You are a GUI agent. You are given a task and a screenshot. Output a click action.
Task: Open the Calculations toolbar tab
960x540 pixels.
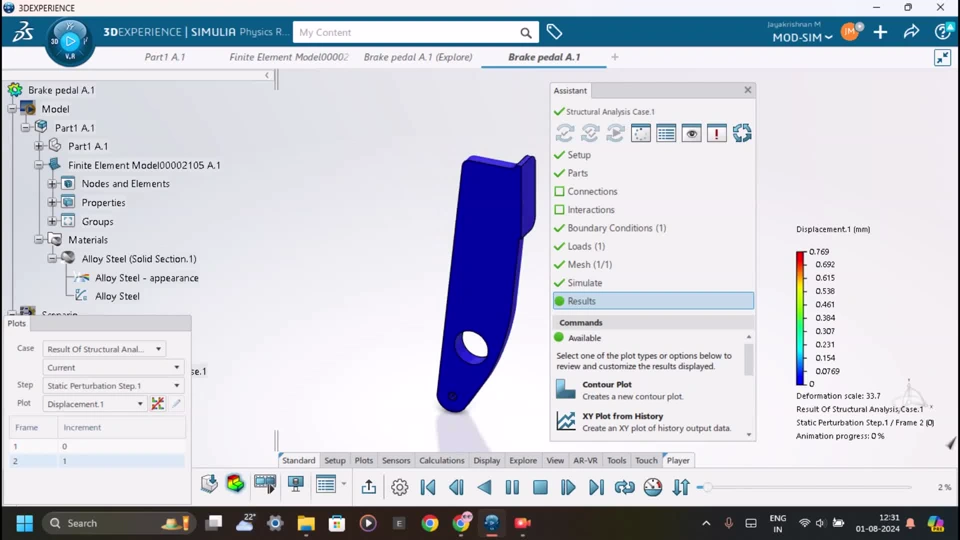pos(441,460)
